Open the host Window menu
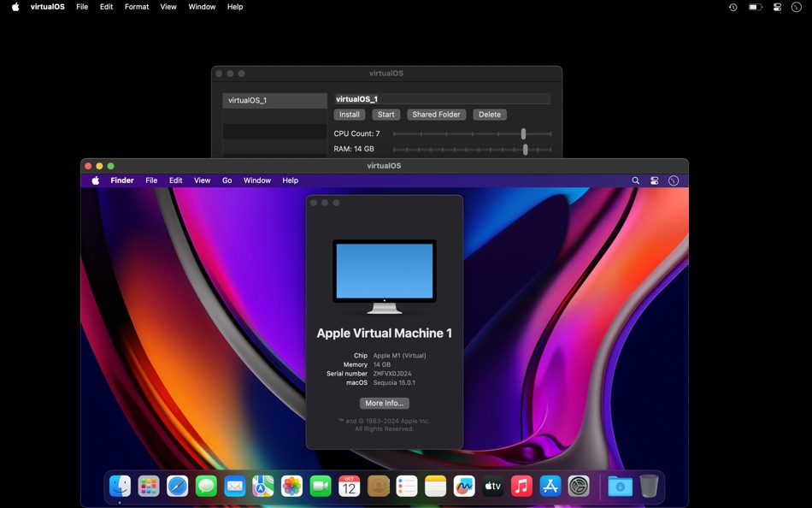This screenshot has width=812, height=508. click(202, 7)
